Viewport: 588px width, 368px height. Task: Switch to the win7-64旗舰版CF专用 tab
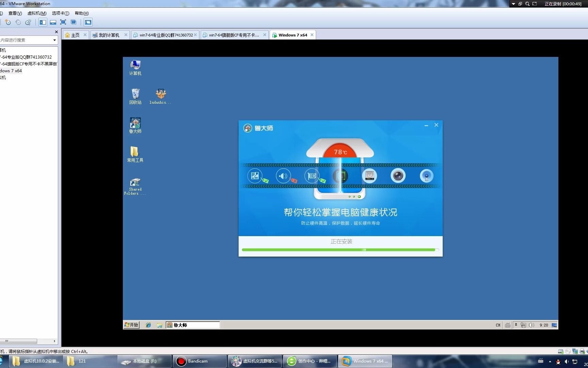coord(234,35)
